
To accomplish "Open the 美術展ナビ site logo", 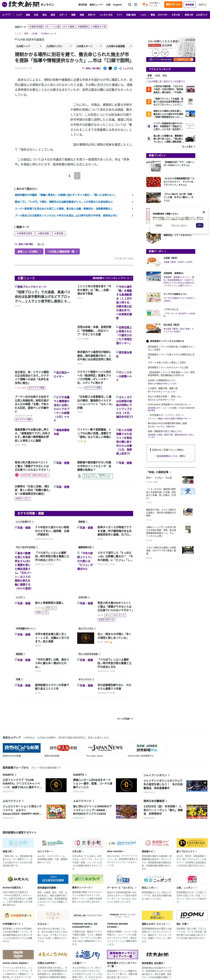I will click(157, 843).
